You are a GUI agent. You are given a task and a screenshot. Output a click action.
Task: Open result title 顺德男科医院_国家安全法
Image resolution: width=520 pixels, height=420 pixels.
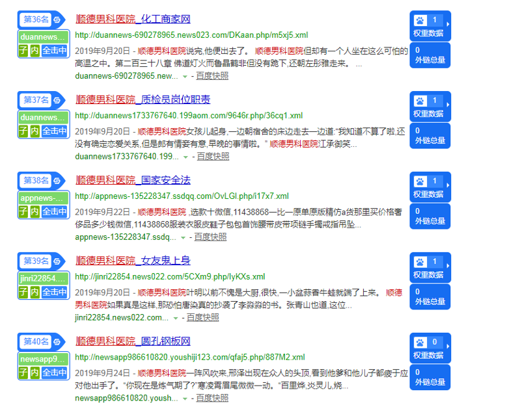[133, 180]
